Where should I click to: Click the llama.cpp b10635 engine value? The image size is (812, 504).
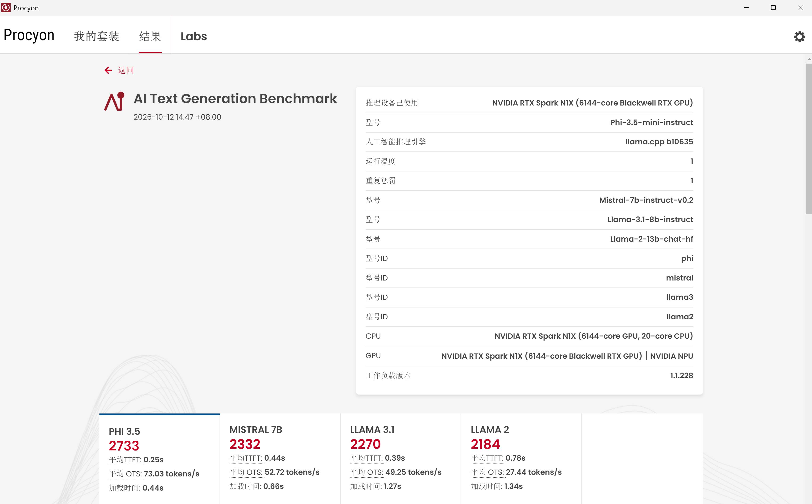[x=659, y=142]
